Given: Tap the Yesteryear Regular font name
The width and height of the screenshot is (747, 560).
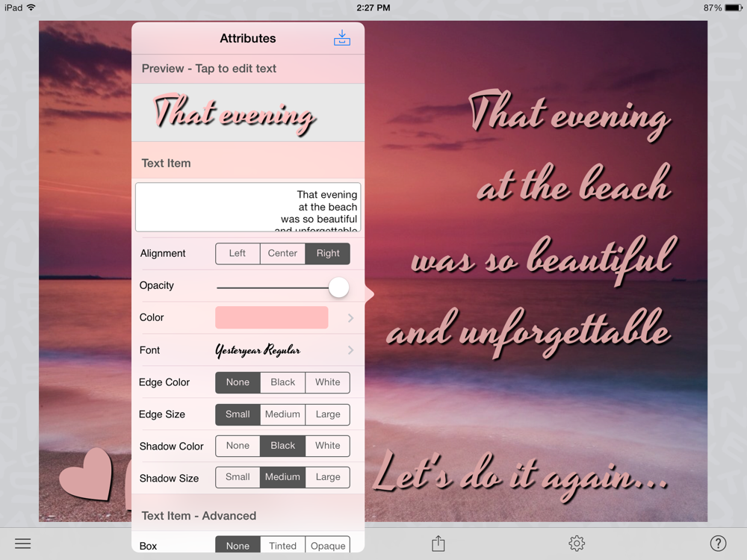Looking at the screenshot, I should (258, 350).
